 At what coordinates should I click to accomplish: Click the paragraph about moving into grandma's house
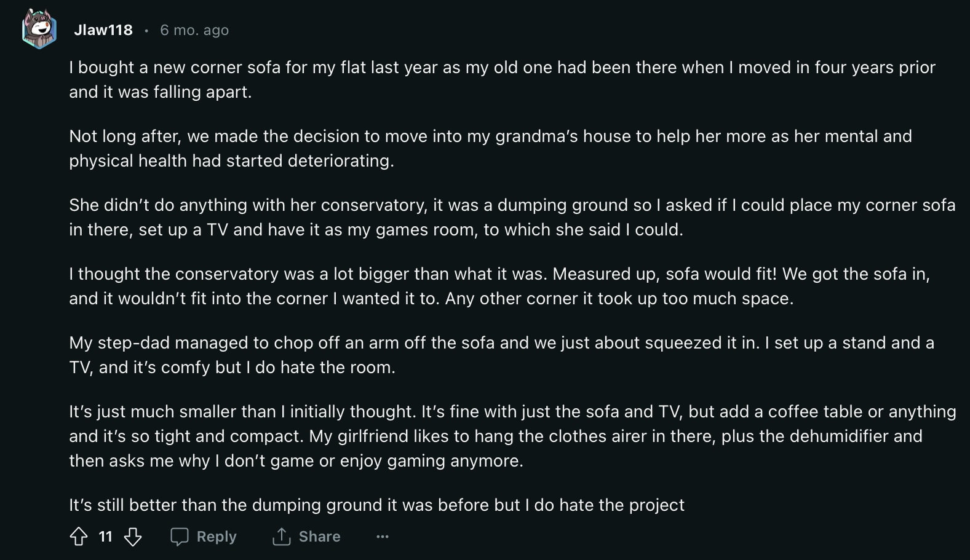431,149
